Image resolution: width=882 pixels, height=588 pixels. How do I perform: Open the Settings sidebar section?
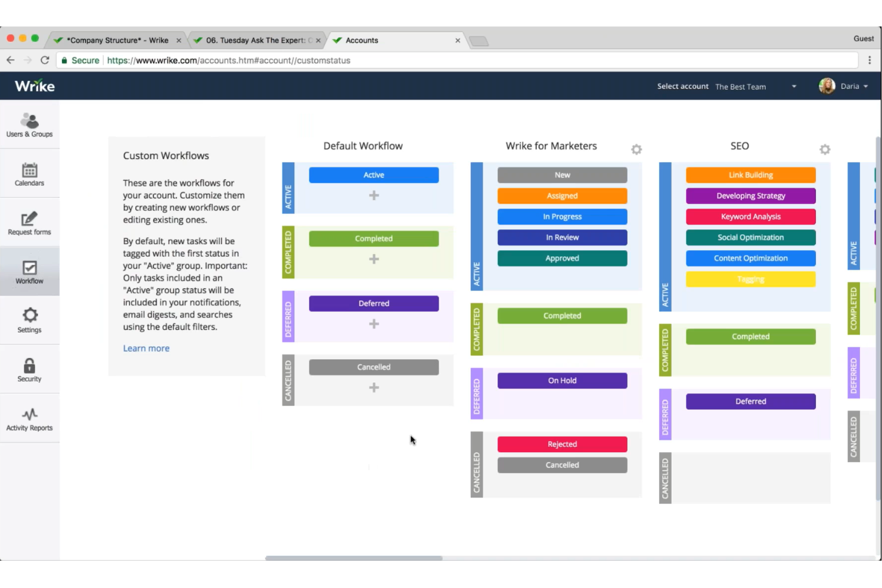[x=30, y=321]
